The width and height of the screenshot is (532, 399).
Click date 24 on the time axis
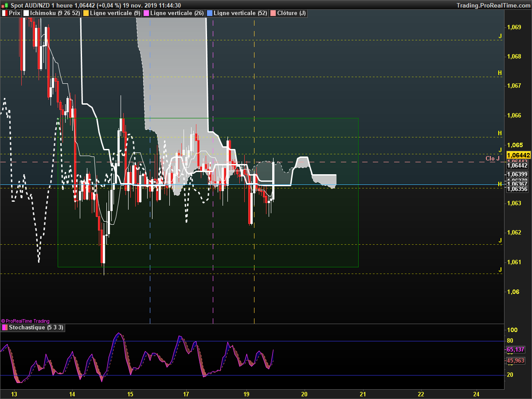(476, 394)
